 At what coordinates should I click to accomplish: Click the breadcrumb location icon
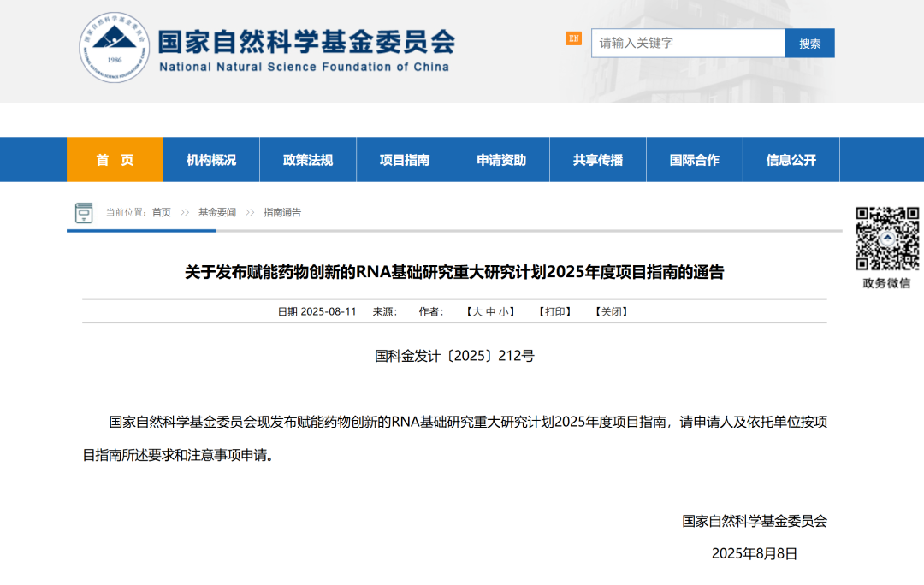click(x=83, y=212)
